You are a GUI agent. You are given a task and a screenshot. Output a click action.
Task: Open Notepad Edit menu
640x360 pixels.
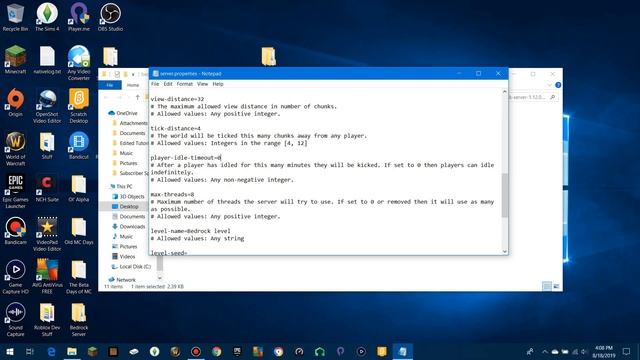[168, 84]
